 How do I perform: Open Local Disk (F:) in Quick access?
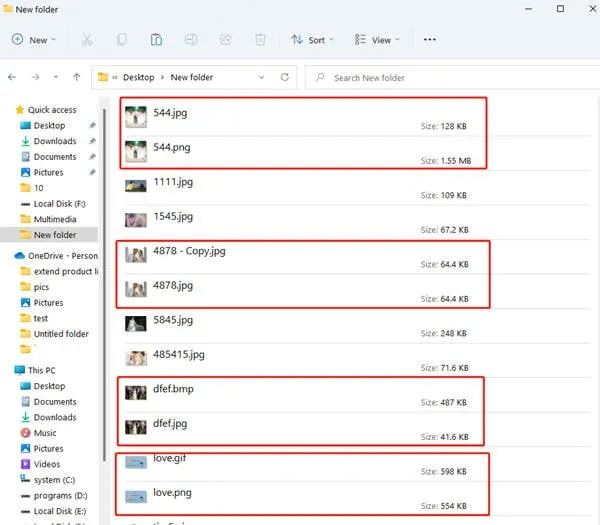tap(59, 204)
